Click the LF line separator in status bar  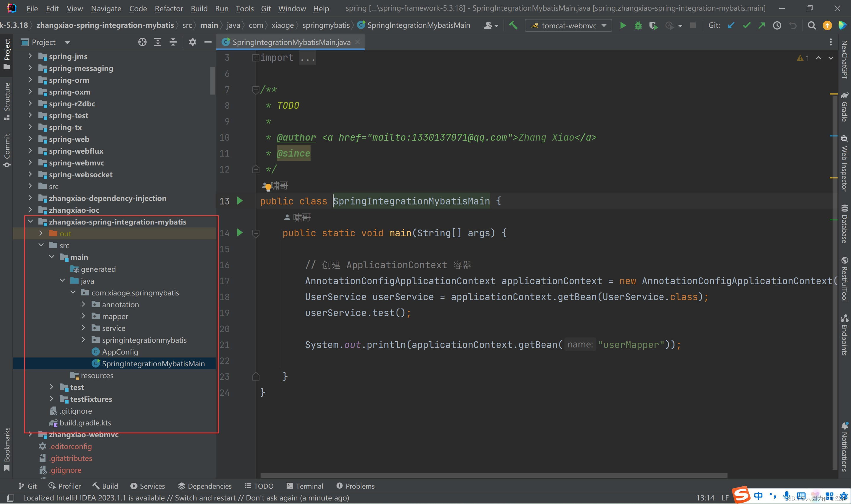click(725, 498)
